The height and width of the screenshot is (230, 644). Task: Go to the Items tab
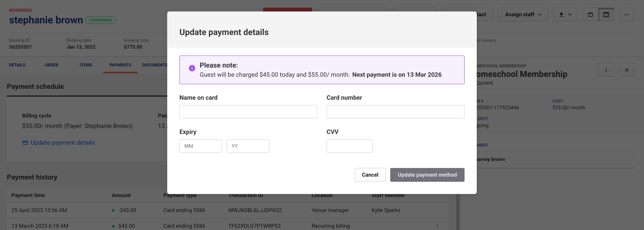pos(86,65)
